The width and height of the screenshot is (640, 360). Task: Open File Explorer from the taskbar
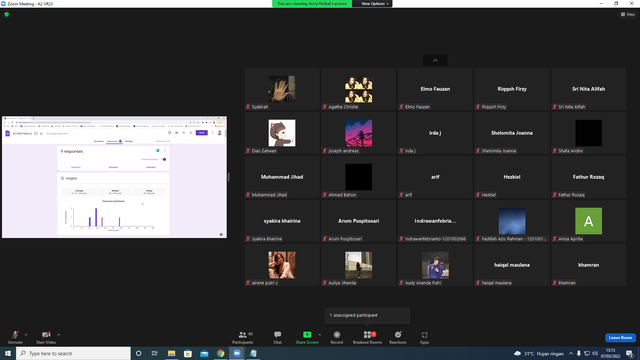point(171,353)
